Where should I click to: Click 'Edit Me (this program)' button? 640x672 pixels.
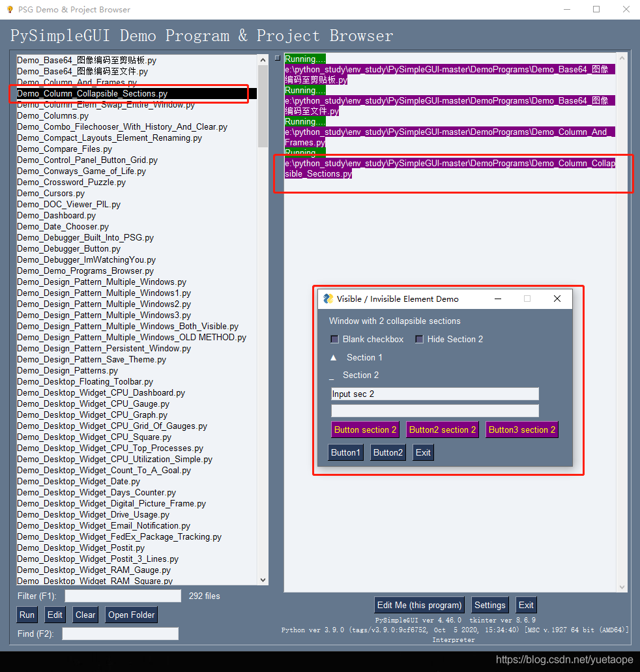(419, 605)
